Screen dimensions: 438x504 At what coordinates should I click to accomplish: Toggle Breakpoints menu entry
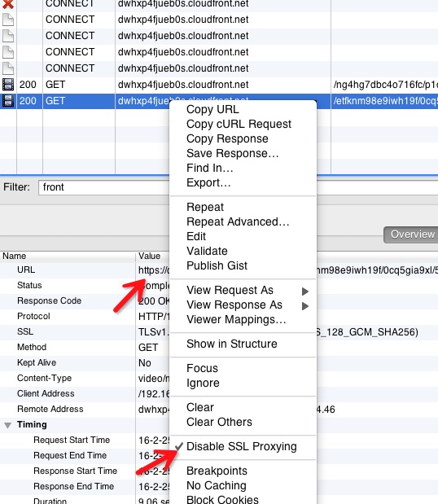(x=217, y=471)
